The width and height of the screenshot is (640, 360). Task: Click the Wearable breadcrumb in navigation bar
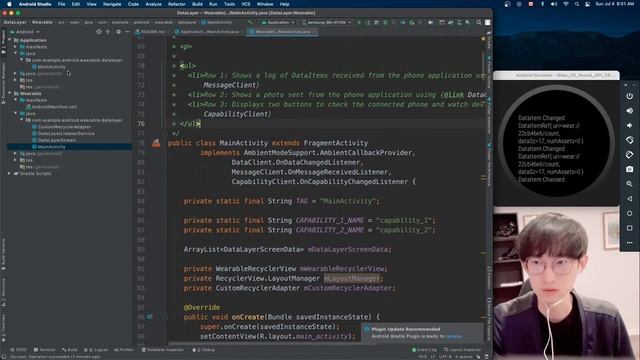[x=42, y=22]
